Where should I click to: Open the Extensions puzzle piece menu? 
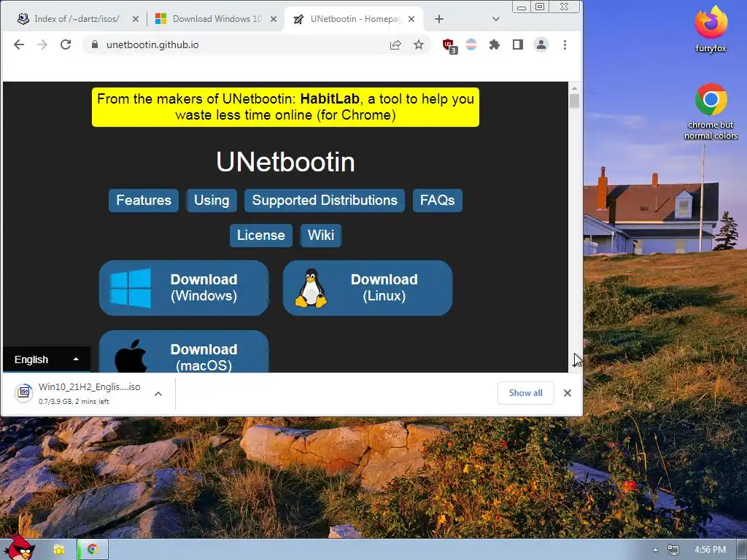(495, 44)
